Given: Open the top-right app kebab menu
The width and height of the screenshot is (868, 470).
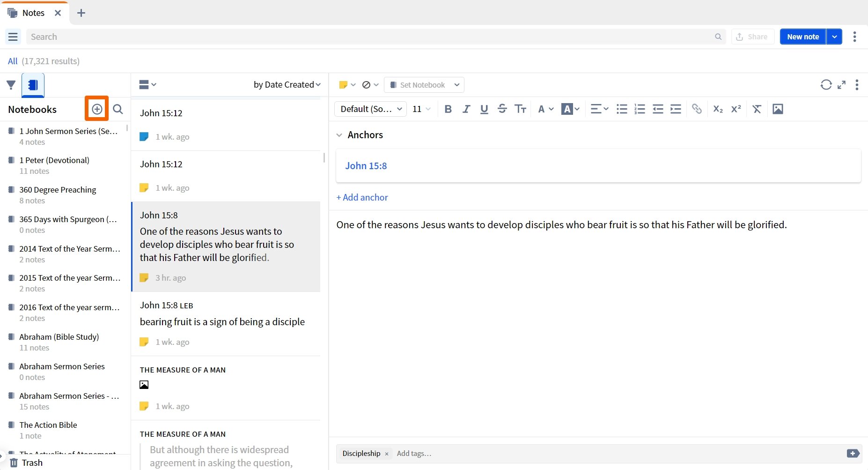Looking at the screenshot, I should pyautogui.click(x=854, y=37).
